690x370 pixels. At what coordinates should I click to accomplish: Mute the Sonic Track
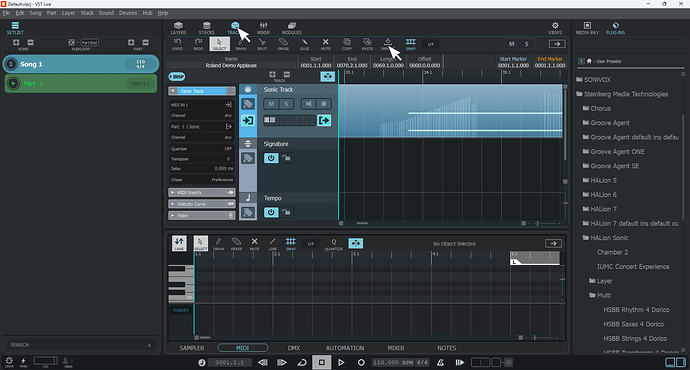[x=271, y=104]
